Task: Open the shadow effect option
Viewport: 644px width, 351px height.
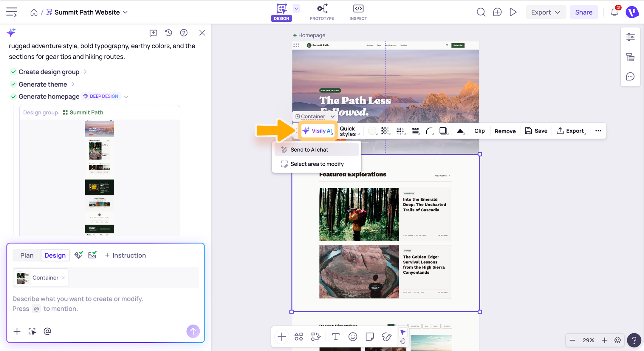Action: coord(443,131)
